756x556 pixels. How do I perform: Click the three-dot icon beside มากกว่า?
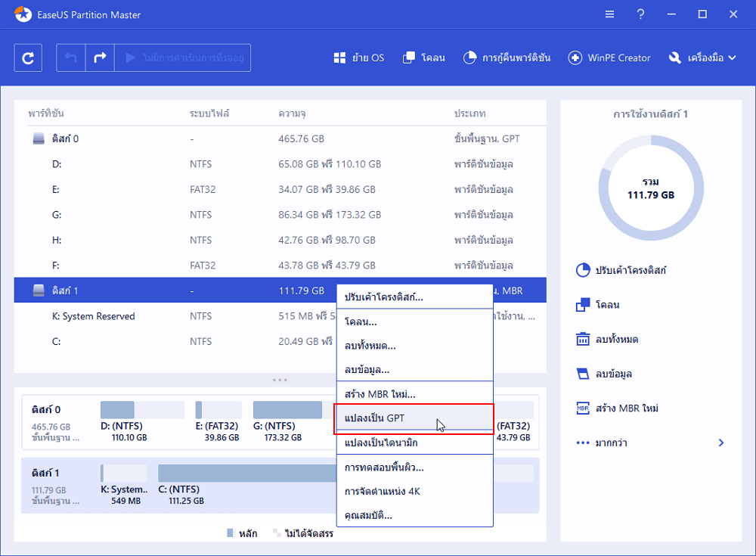583,443
